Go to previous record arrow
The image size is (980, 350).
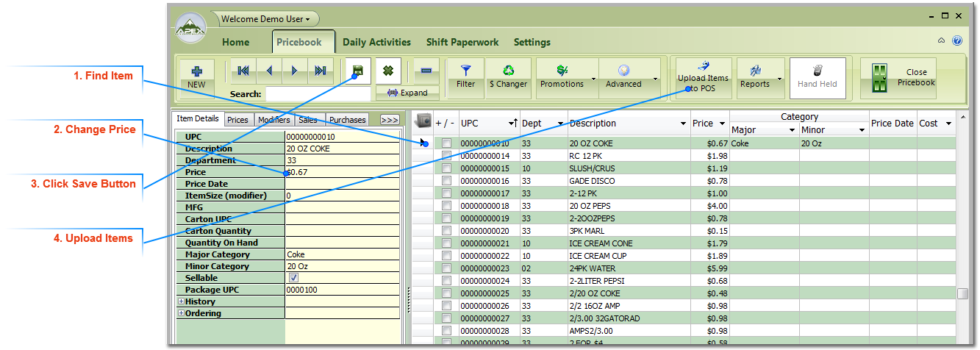click(269, 71)
